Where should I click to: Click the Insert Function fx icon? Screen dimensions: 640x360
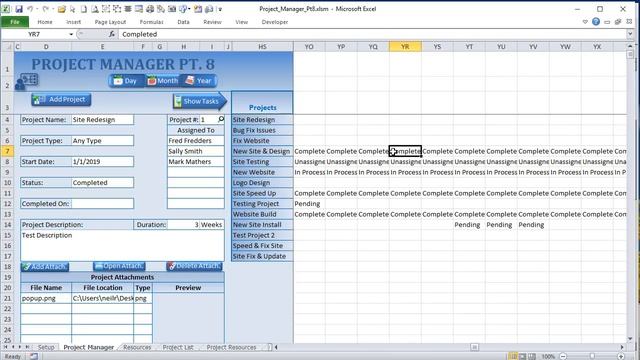click(x=111, y=34)
